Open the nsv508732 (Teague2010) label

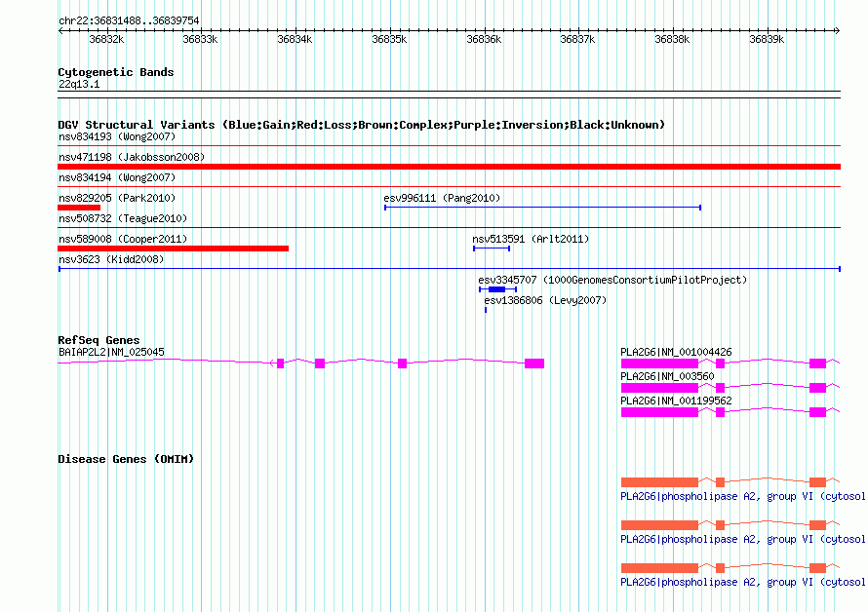[123, 218]
